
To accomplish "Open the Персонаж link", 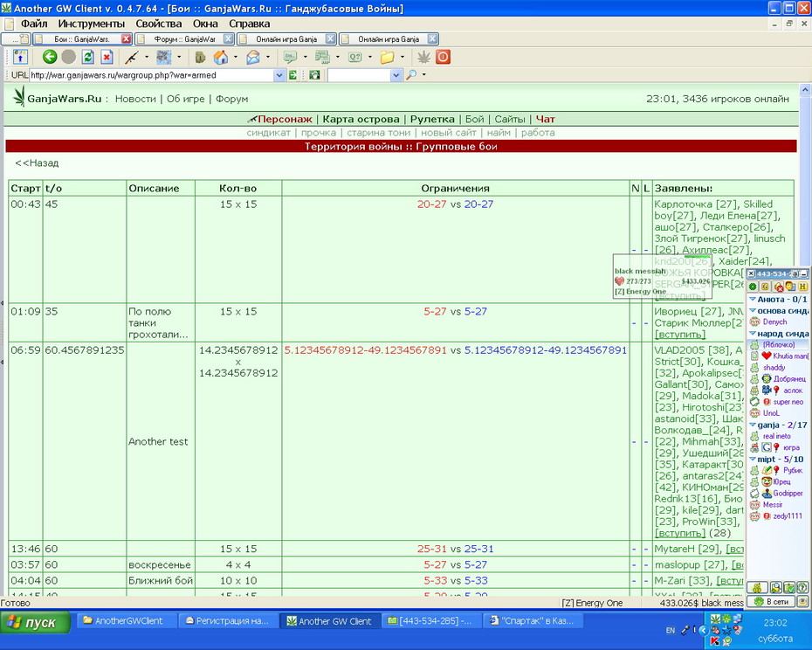I will point(285,119).
